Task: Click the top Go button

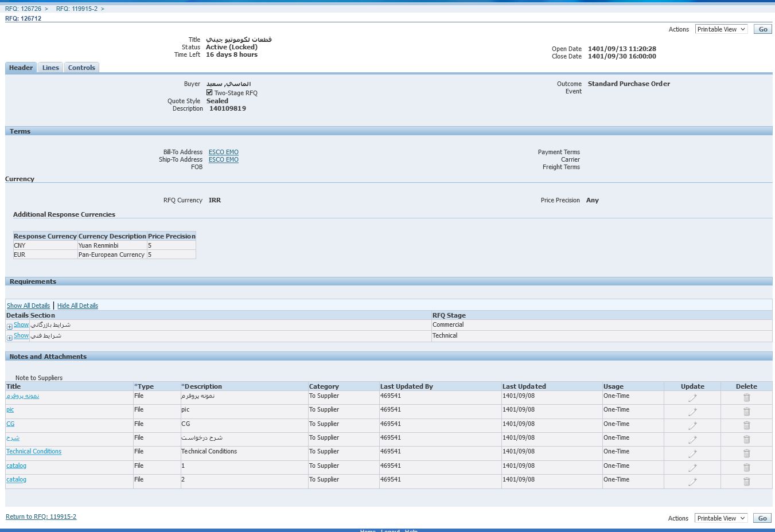Action: point(762,29)
